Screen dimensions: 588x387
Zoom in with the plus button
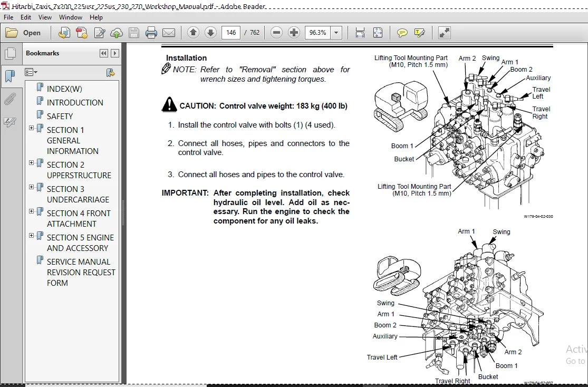pyautogui.click(x=294, y=33)
